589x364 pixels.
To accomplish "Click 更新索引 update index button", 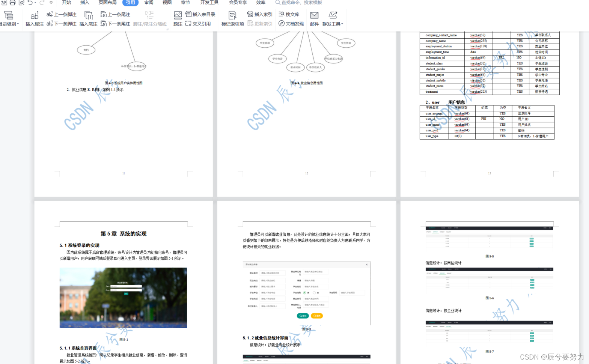I will click(260, 24).
